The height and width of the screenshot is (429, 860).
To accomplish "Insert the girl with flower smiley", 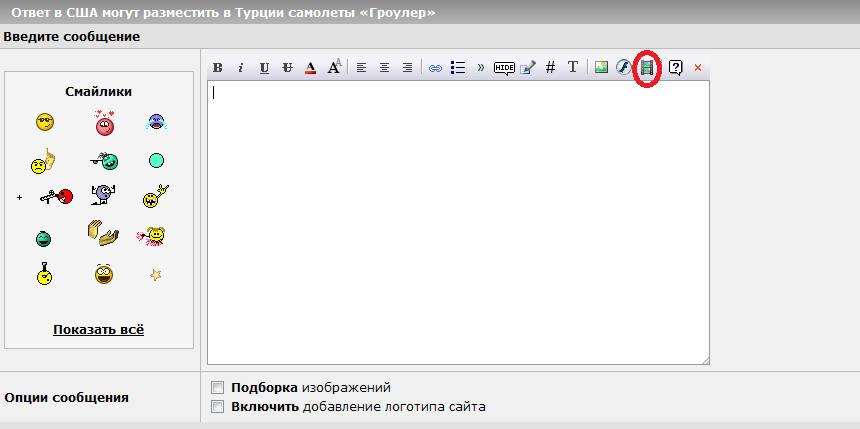I will tap(151, 236).
